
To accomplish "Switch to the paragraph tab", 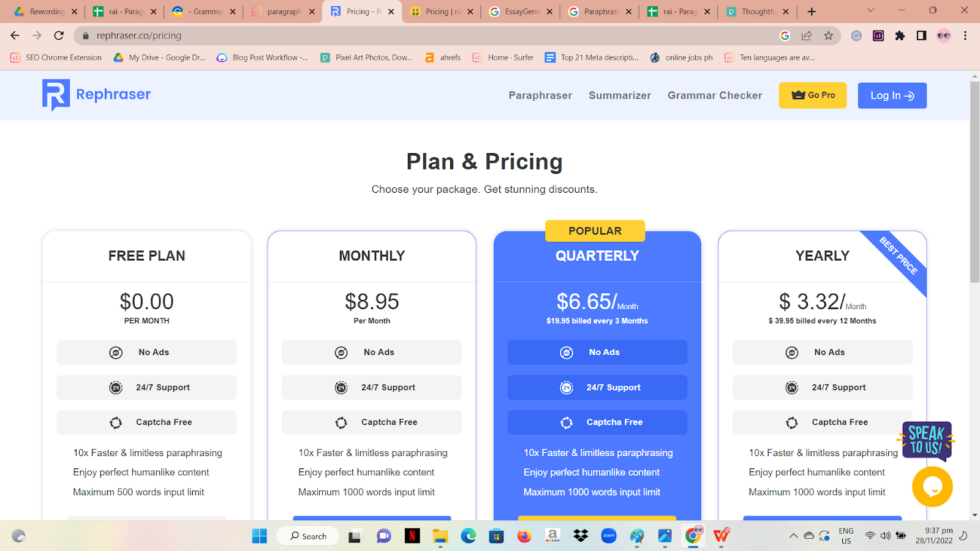I will click(x=284, y=12).
